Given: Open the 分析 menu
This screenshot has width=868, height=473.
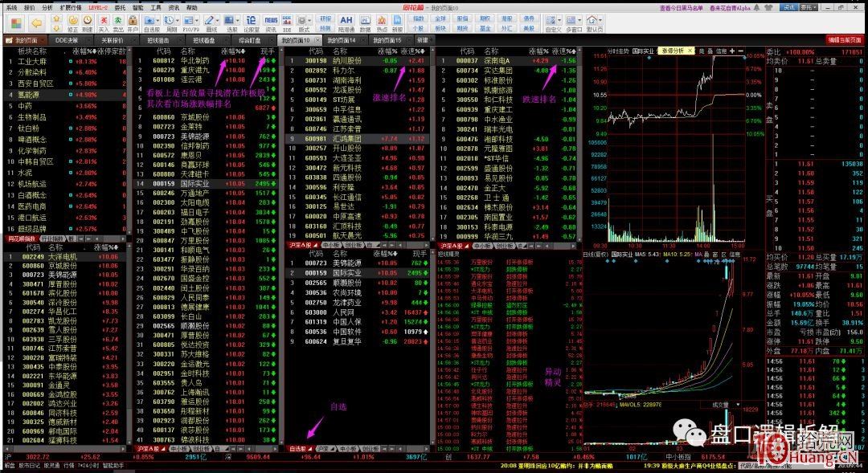Looking at the screenshot, I should click(x=47, y=6).
